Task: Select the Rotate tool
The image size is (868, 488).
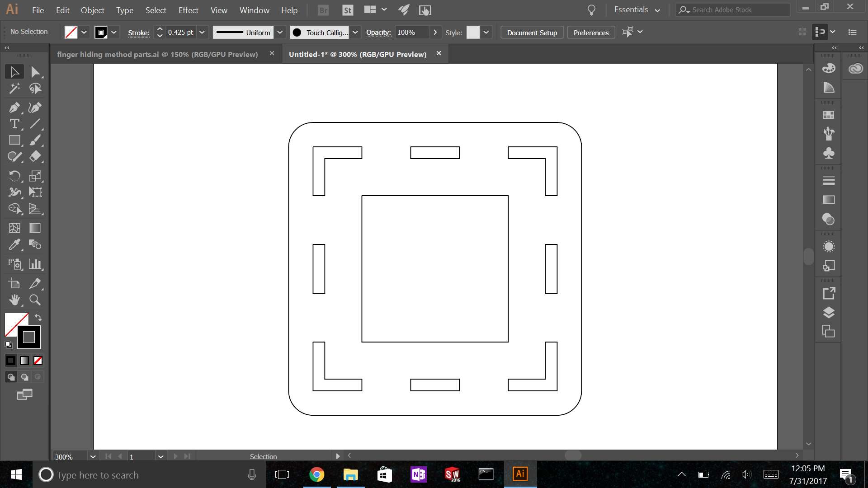Action: tap(14, 176)
